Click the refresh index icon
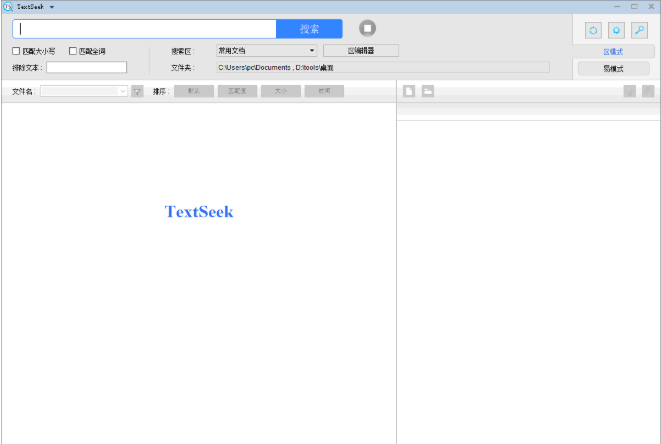The width and height of the screenshot is (661, 444). pos(593,30)
